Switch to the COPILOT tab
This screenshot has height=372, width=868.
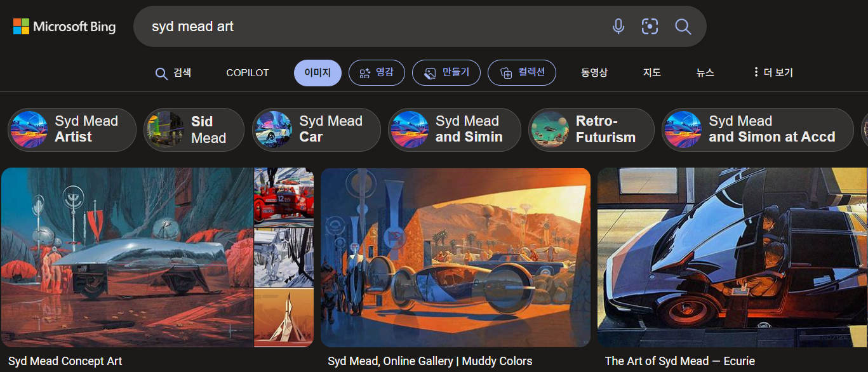click(248, 73)
